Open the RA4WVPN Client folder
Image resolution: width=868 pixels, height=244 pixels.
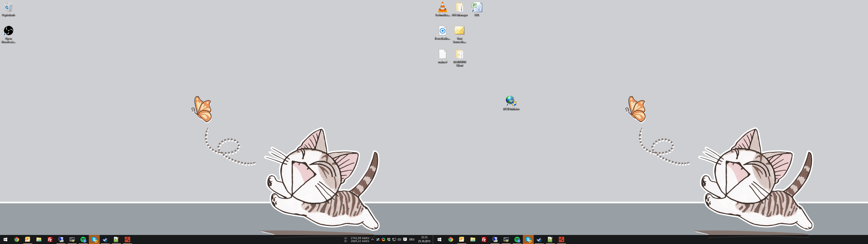click(x=460, y=55)
